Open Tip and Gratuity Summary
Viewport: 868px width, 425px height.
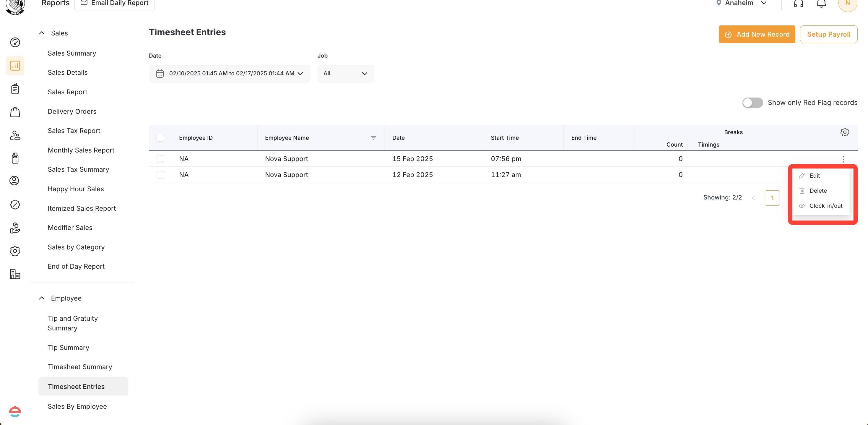click(72, 323)
